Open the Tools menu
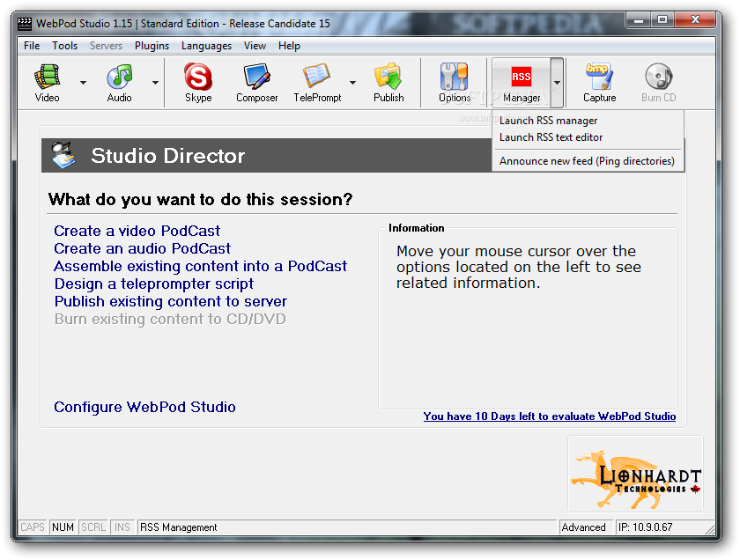 point(64,46)
